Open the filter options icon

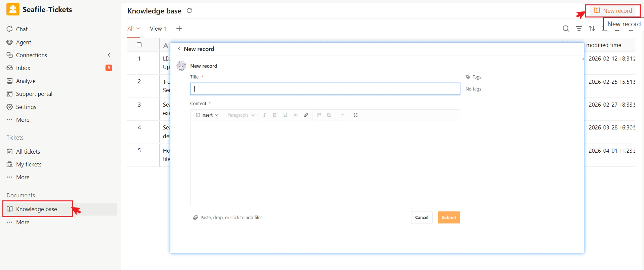click(579, 29)
